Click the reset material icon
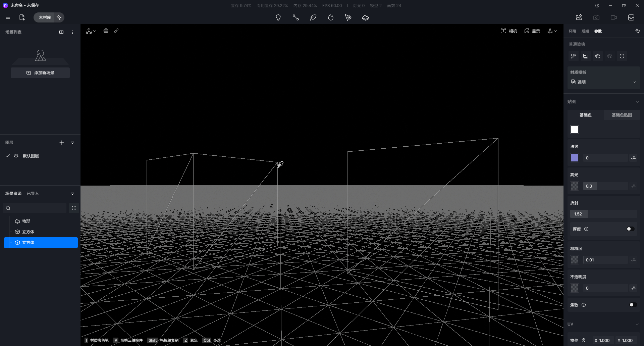 click(x=622, y=56)
